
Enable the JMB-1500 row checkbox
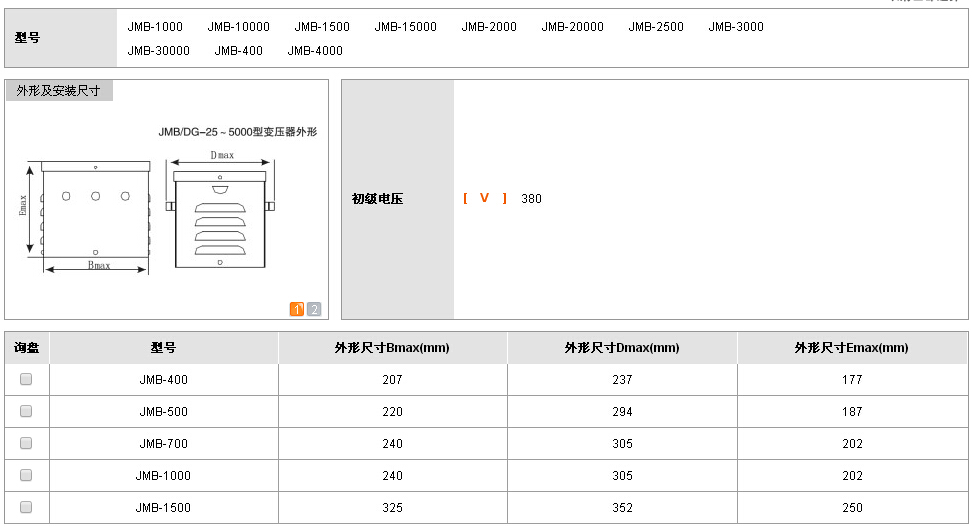click(26, 507)
